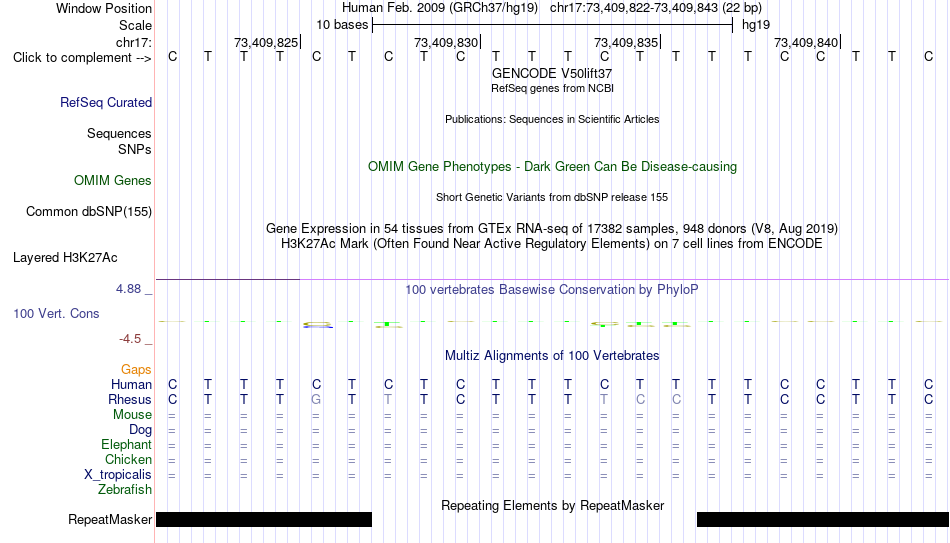Click 'Multiz Alignments of 100 Vertebrates' title
This screenshot has height=543, width=950.
[552, 356]
